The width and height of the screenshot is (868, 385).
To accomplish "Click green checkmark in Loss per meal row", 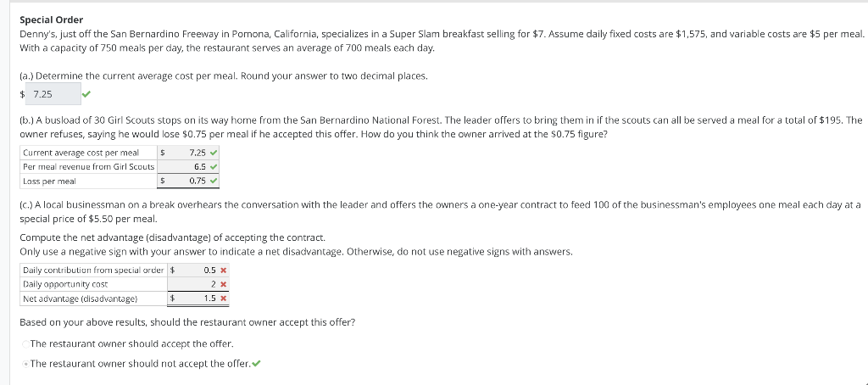I will (214, 181).
